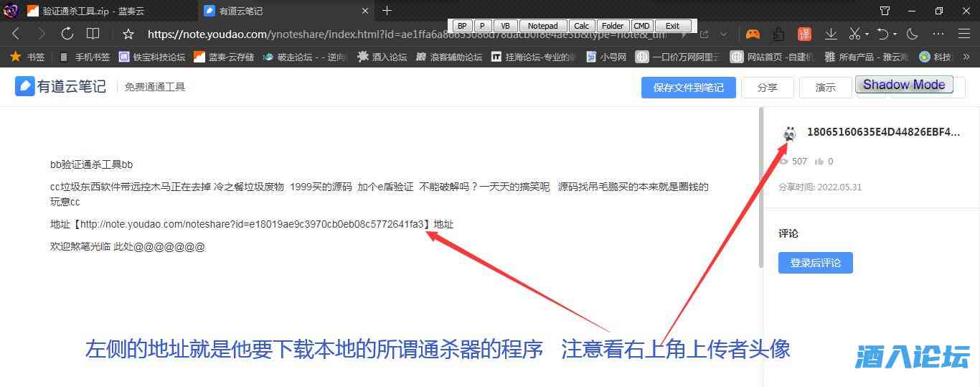Bookmark this page with the star icon
The image size is (980, 387).
point(128,34)
